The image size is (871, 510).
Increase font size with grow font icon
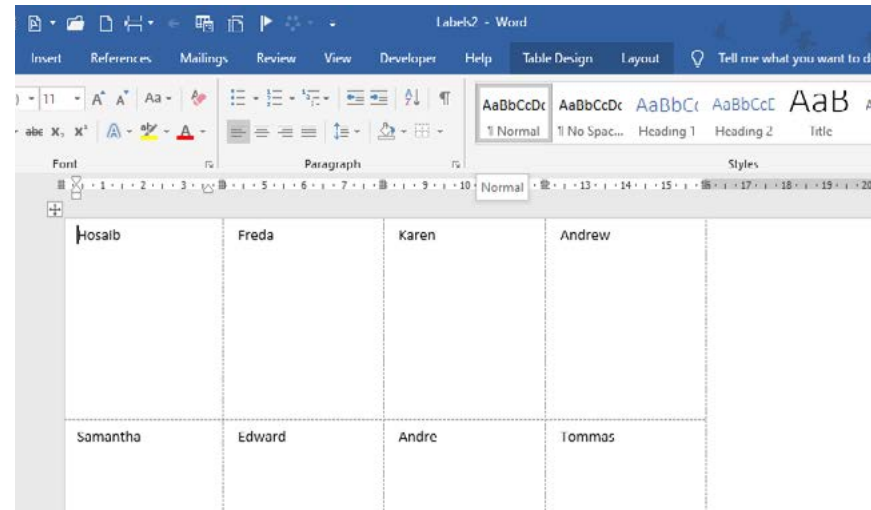tap(98, 99)
